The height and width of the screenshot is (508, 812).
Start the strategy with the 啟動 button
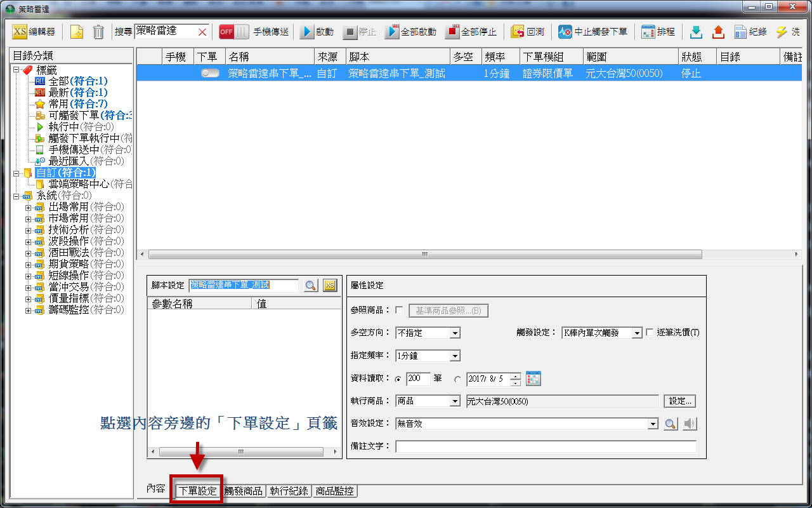point(317,32)
